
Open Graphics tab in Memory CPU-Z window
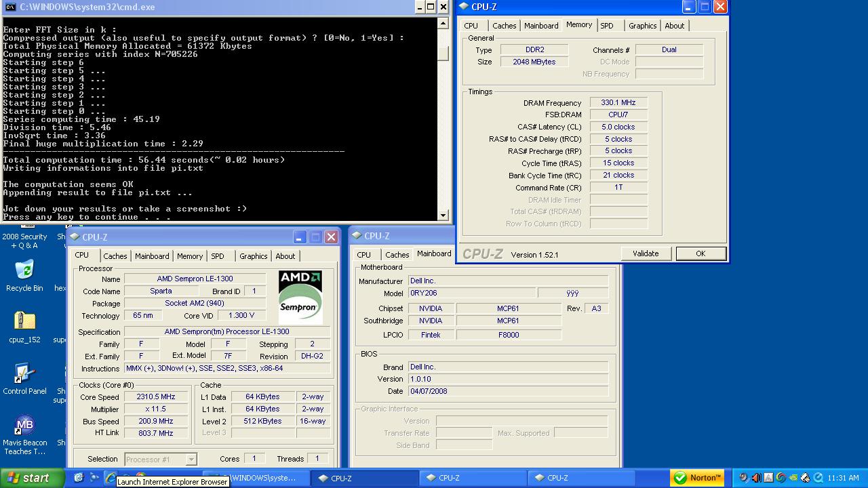pos(642,26)
